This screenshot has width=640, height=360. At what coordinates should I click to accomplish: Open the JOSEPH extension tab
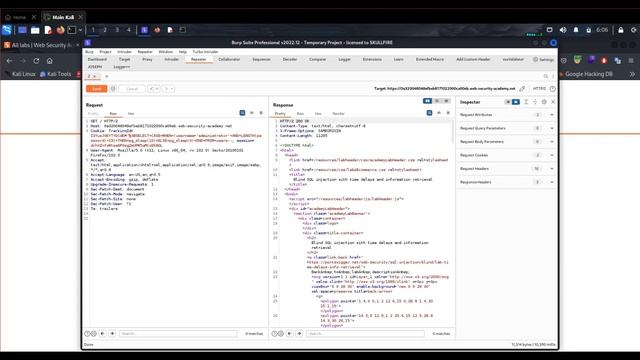[x=95, y=67]
